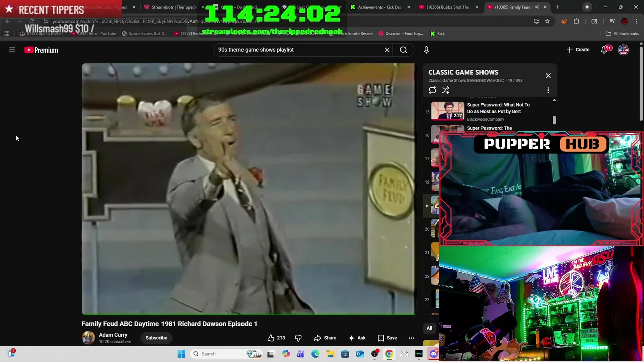This screenshot has width=644, height=362.
Task: Play Super Password What Not To Do thumbnail
Action: (x=448, y=111)
